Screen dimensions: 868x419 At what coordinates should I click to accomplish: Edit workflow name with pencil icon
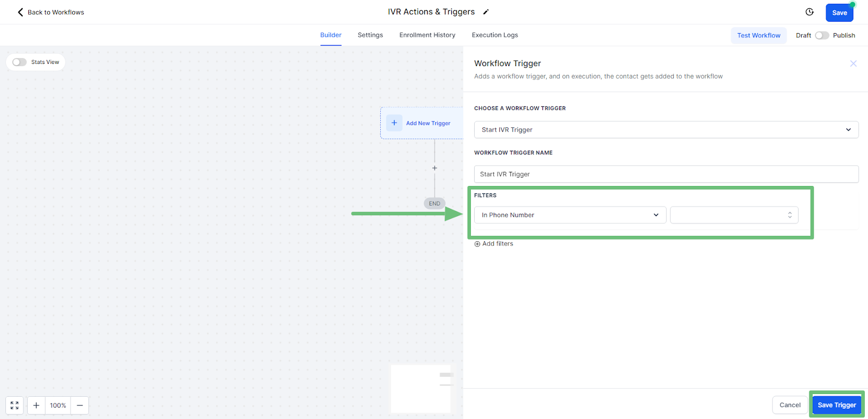pos(486,12)
